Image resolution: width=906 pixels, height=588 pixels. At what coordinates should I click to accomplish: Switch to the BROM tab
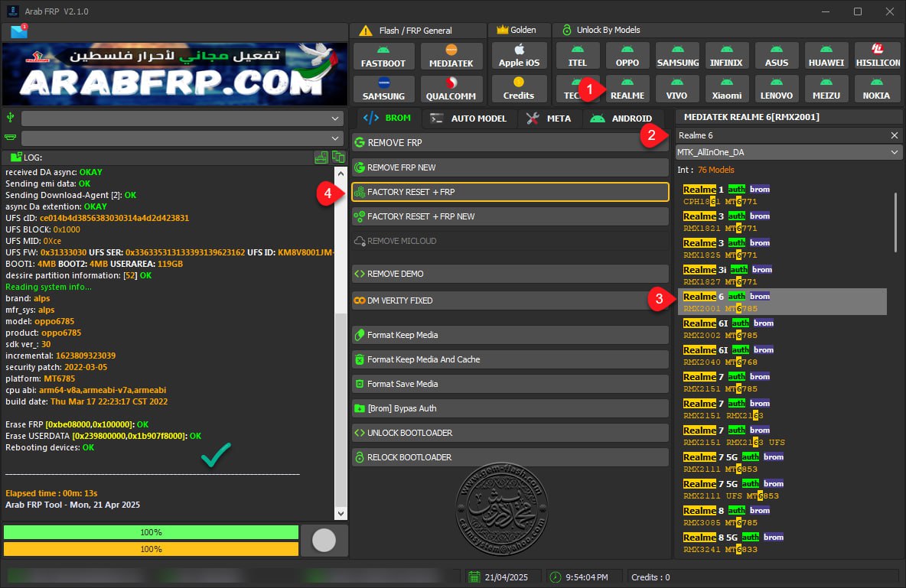pyautogui.click(x=386, y=118)
